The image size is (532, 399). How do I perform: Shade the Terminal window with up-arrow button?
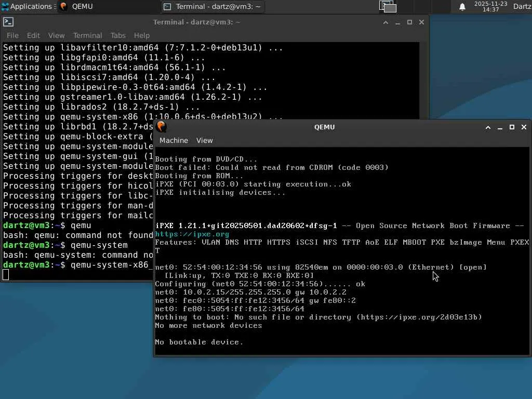pos(385,22)
